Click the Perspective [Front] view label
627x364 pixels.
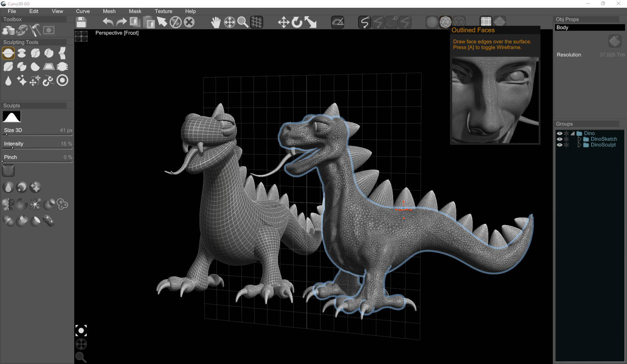point(117,33)
